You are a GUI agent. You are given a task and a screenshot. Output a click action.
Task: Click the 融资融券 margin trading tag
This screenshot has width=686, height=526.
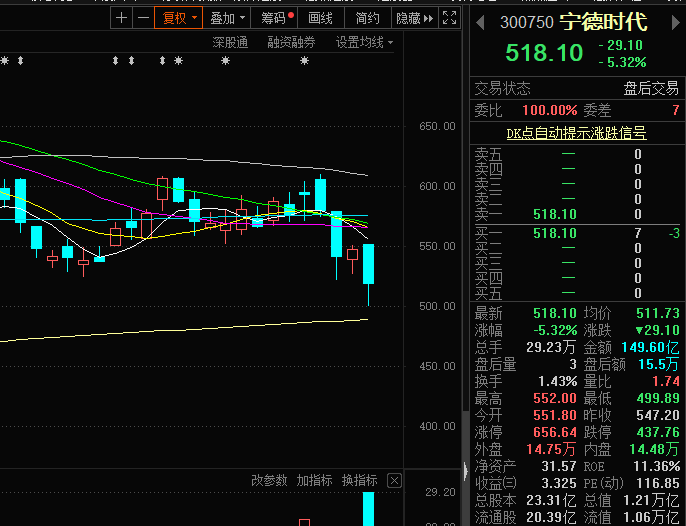[x=291, y=42]
